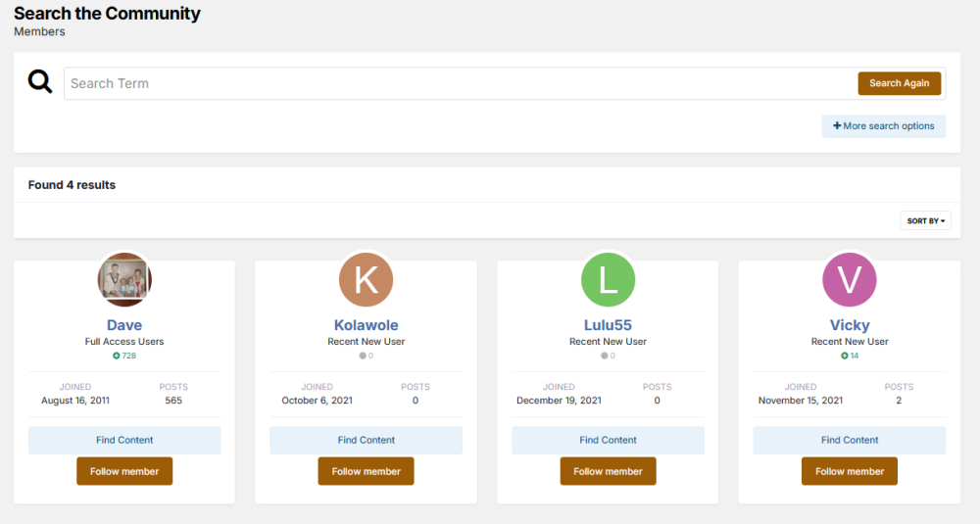Find Content posted by Dave

[124, 440]
